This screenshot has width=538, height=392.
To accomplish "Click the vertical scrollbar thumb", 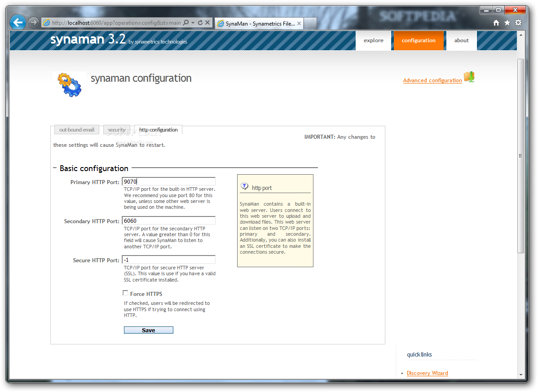I will pyautogui.click(x=521, y=156).
